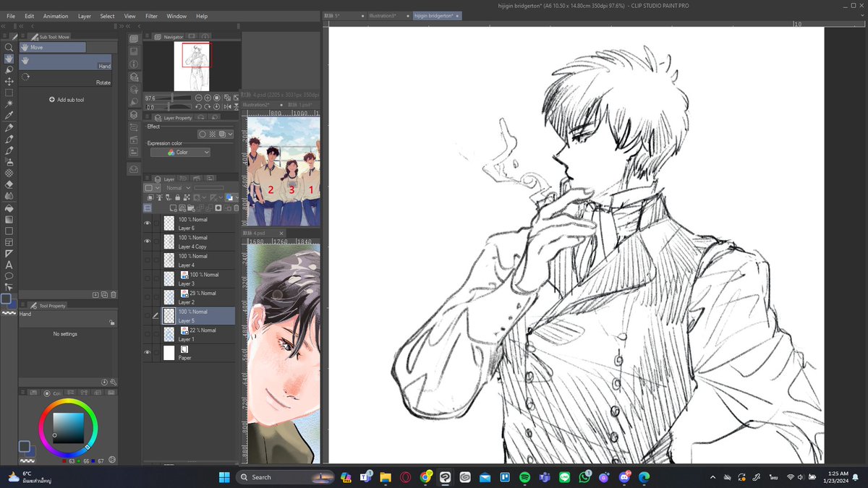
Task: Flip canvas horizontally in Navigator
Action: click(226, 107)
